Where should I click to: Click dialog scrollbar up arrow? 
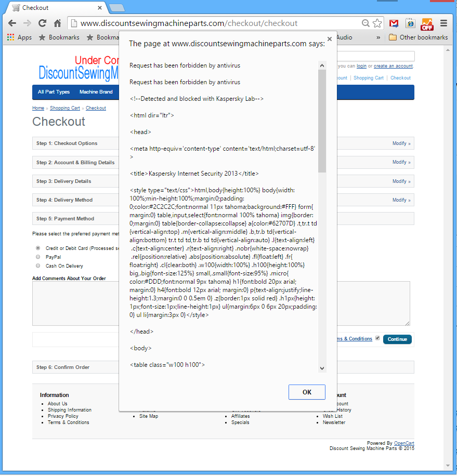click(x=322, y=65)
